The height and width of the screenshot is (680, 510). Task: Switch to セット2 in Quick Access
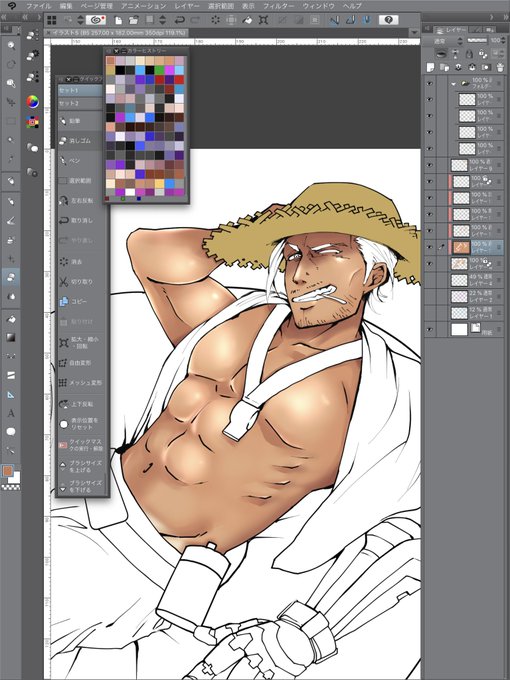(x=80, y=104)
